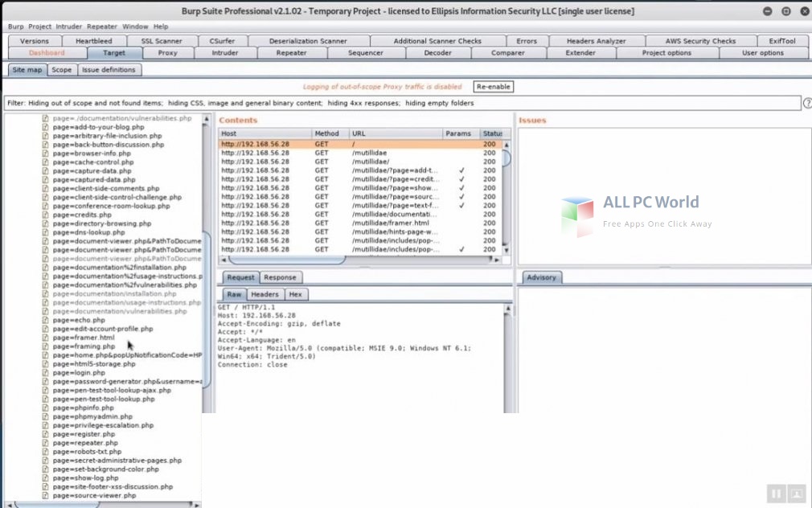
Task: Sort contents by the Params column header
Action: tap(461, 133)
